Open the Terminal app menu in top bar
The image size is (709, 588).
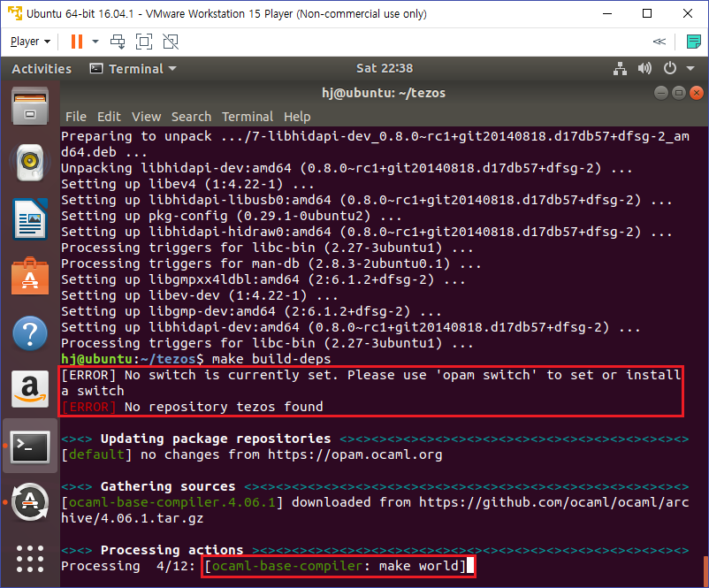[x=133, y=69]
